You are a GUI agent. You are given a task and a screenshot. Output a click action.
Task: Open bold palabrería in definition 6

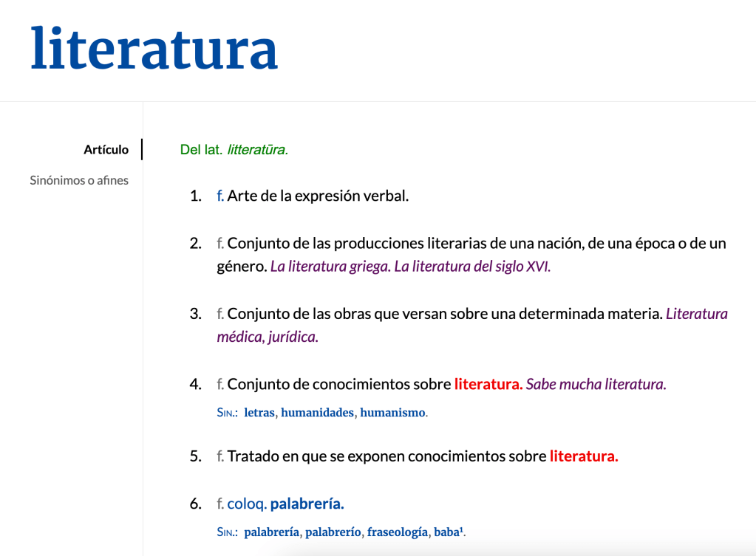(307, 504)
